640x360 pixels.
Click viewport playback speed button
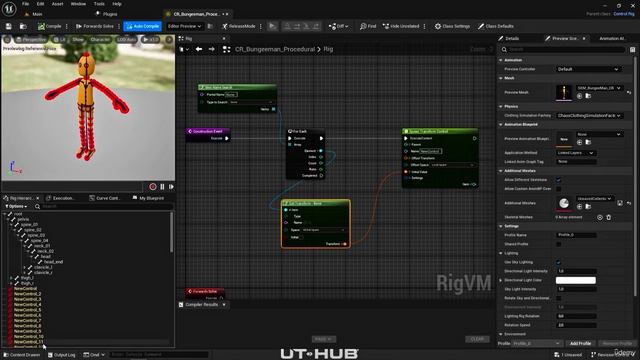tap(151, 40)
